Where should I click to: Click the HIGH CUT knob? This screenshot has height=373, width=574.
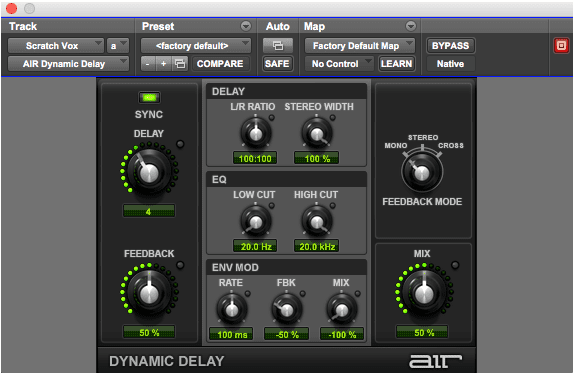click(x=317, y=221)
